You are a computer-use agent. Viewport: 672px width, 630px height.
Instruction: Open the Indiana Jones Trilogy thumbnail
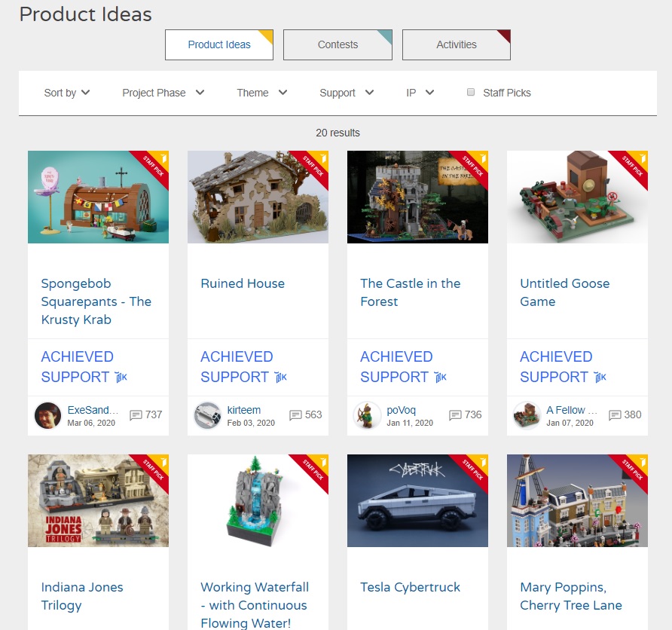98,500
